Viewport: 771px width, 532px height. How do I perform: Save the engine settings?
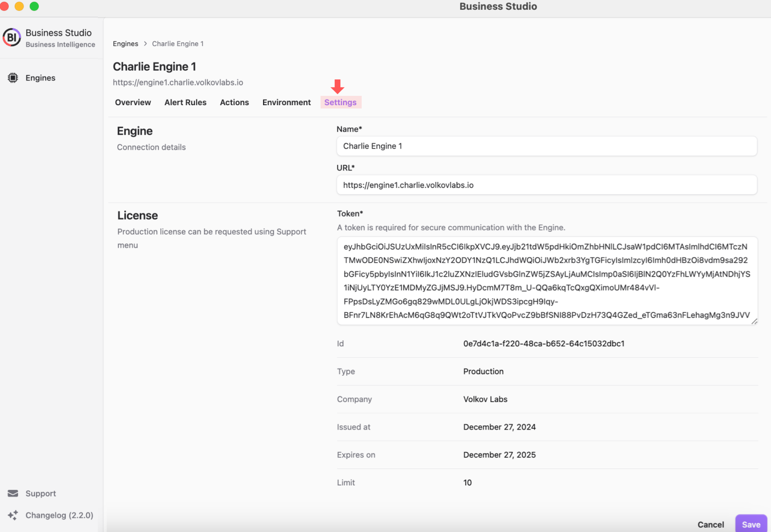751,524
